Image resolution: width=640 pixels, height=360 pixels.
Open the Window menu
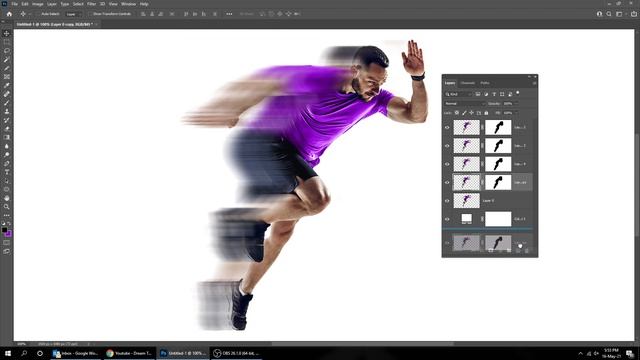tap(128, 4)
